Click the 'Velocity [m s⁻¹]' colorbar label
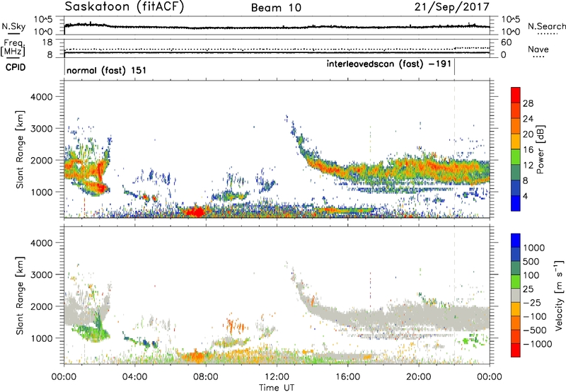 tap(559, 295)
